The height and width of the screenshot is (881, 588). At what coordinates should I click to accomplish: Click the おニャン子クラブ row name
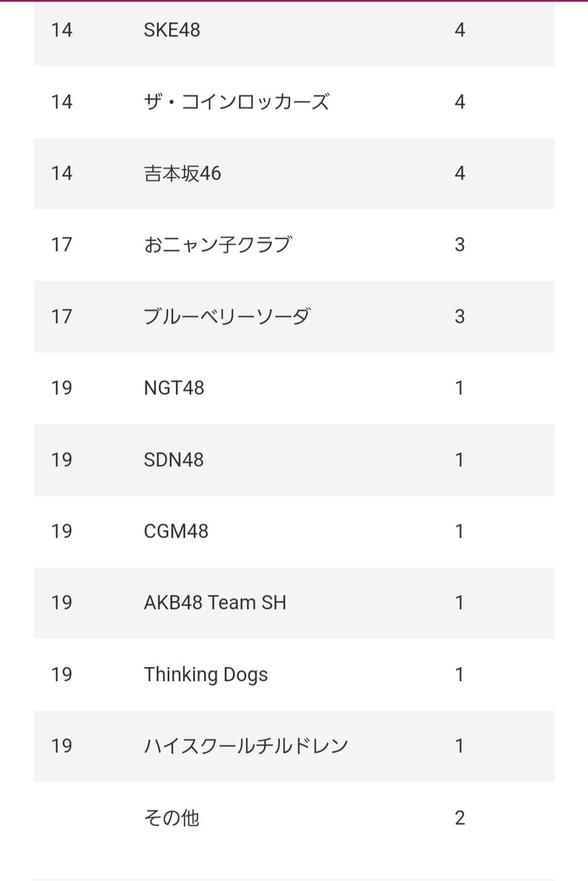(x=217, y=245)
